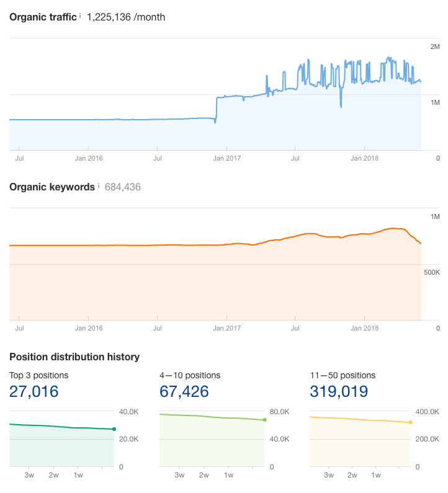This screenshot has height=493, width=448.
Task: Click the info icon beside Organic keywords
Action: click(x=99, y=185)
